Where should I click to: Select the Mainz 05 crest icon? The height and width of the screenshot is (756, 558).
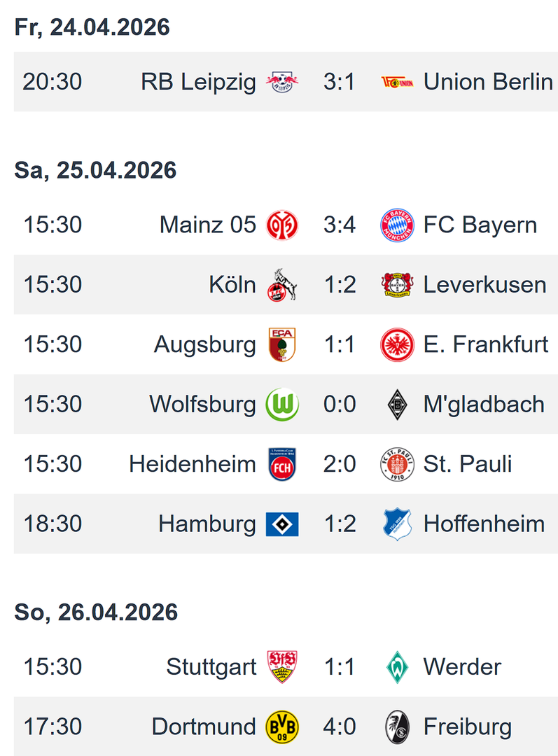coord(282,225)
